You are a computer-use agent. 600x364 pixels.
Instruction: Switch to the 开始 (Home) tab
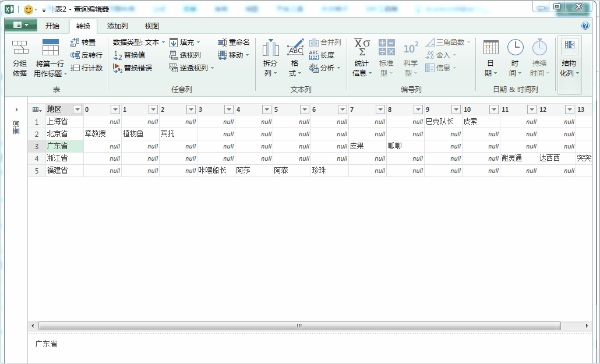coord(52,26)
